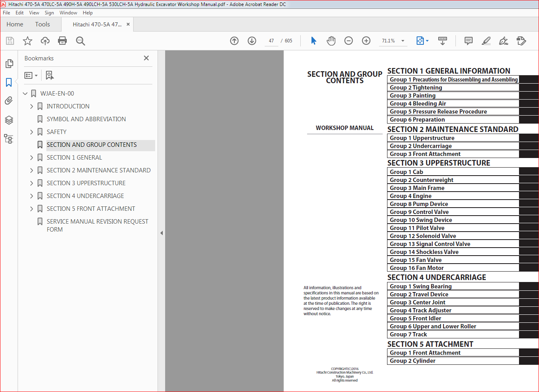539x392 pixels.
Task: Click Group 9 Control Valve link
Action: point(419,212)
